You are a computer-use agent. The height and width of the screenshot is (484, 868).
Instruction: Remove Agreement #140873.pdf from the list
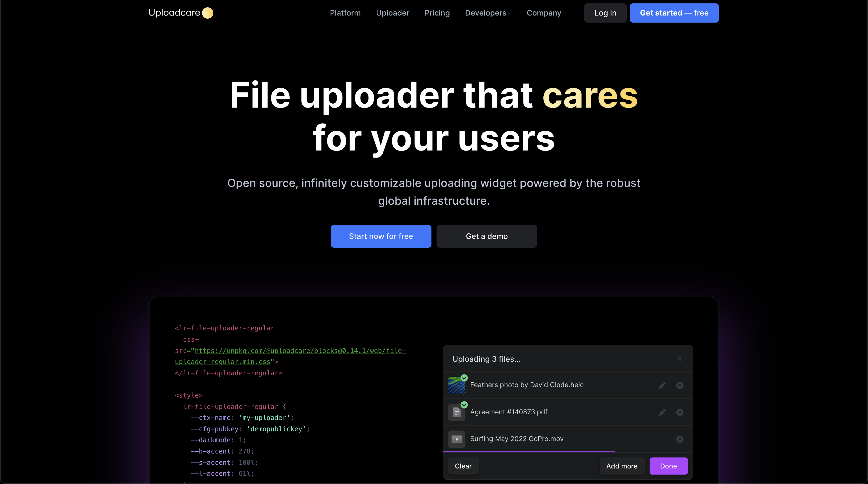click(680, 412)
